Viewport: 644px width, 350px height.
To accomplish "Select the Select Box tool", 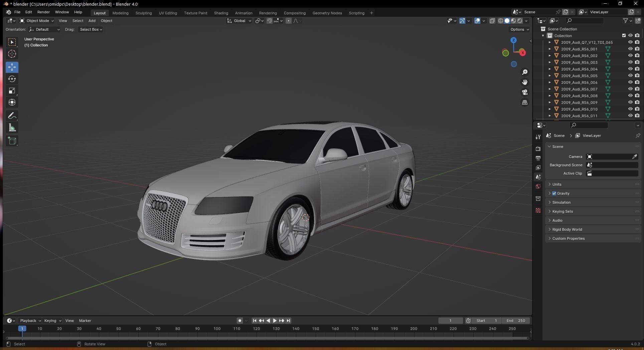I will point(12,42).
